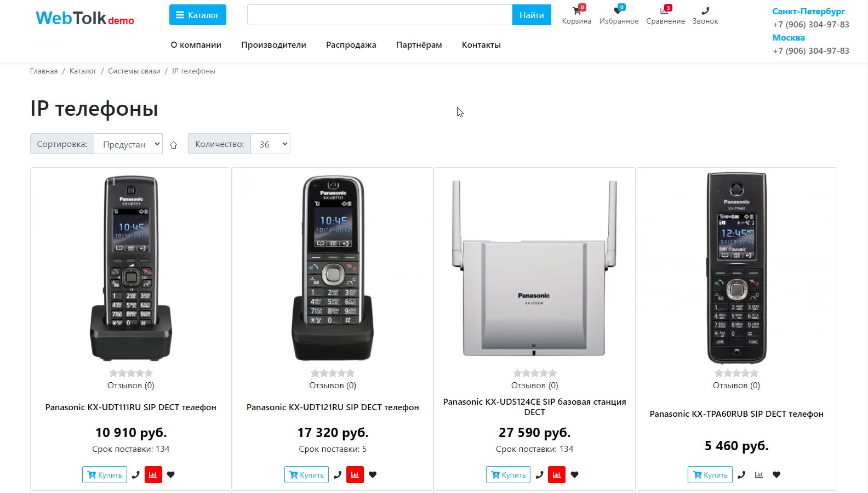868x493 pixels.
Task: Go to Производители menu item
Action: pos(273,45)
